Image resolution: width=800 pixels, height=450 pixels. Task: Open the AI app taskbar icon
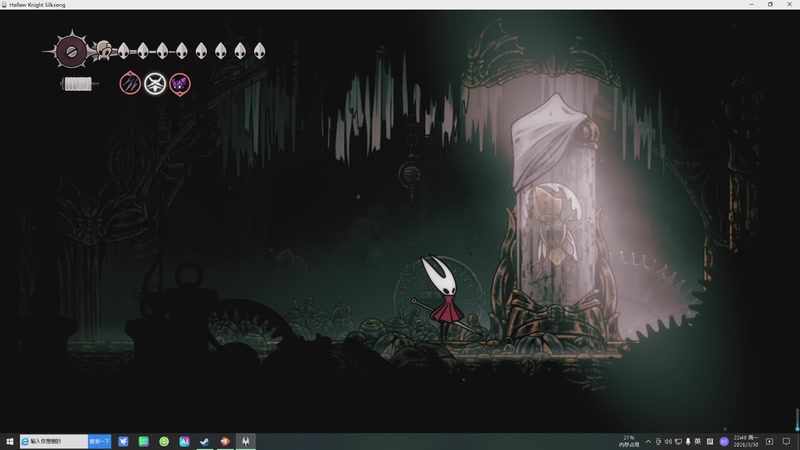pyautogui.click(x=184, y=441)
